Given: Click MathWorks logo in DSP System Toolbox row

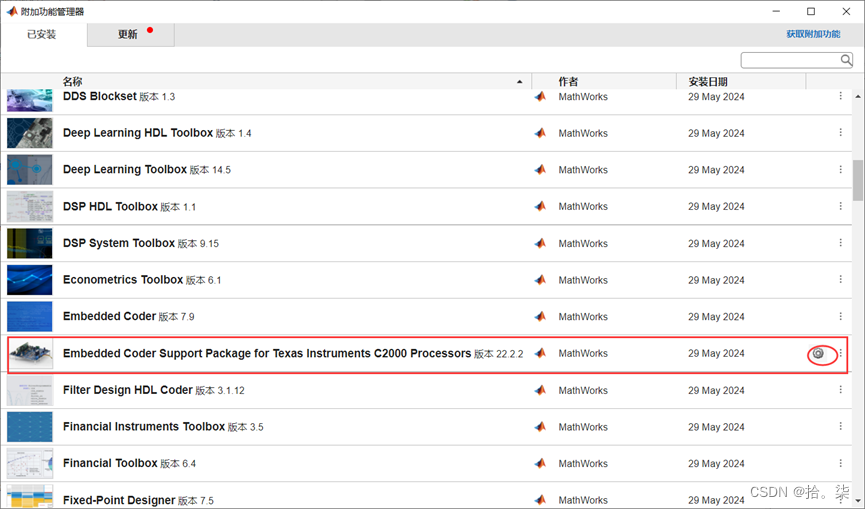Looking at the screenshot, I should (x=540, y=243).
